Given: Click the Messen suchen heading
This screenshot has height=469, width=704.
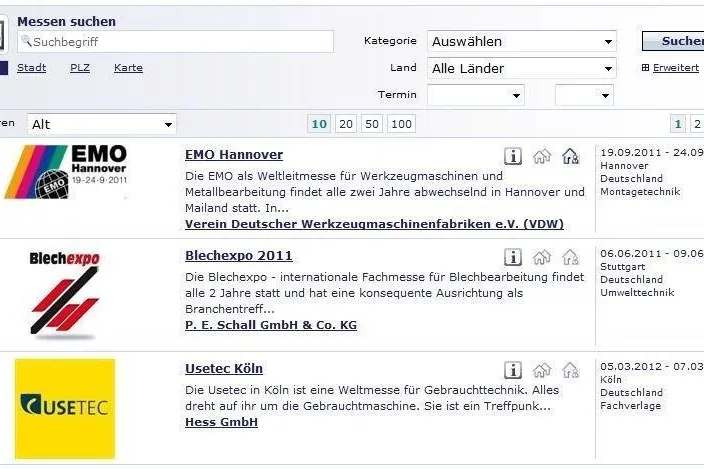Looking at the screenshot, I should (66, 21).
